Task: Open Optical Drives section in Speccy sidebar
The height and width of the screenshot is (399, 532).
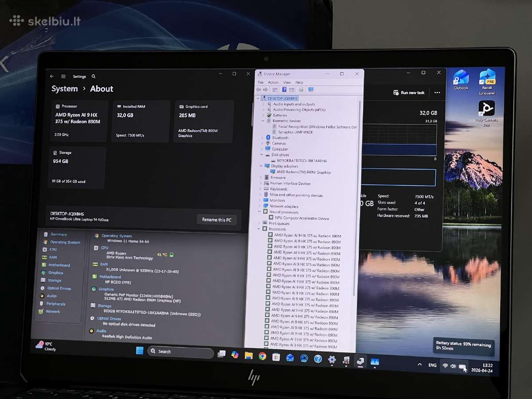Action: pyautogui.click(x=55, y=288)
